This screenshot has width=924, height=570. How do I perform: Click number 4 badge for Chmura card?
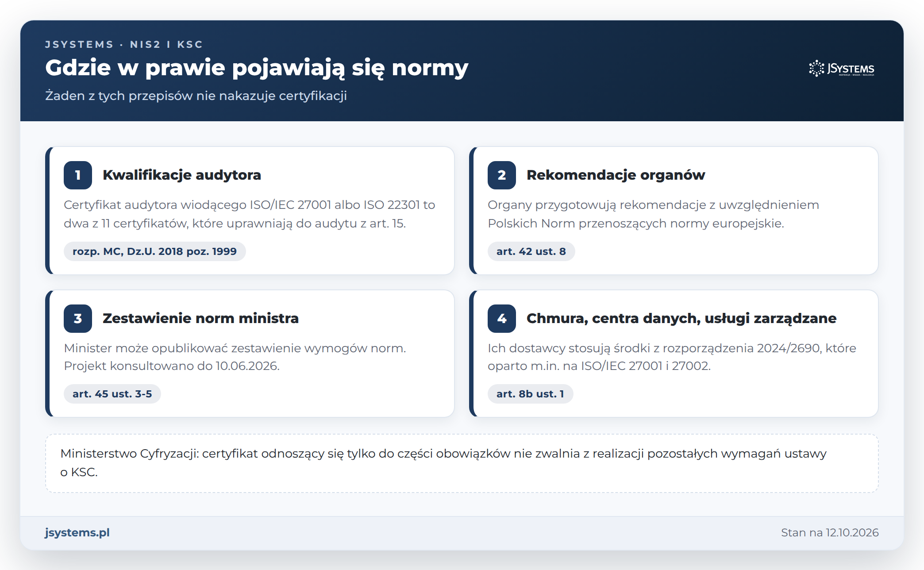[x=502, y=319]
